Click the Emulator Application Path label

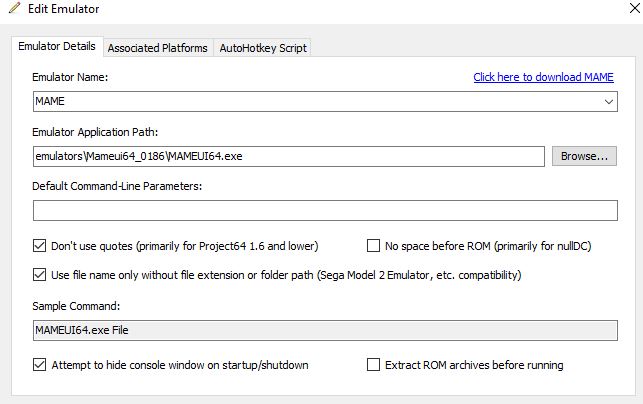tap(95, 132)
